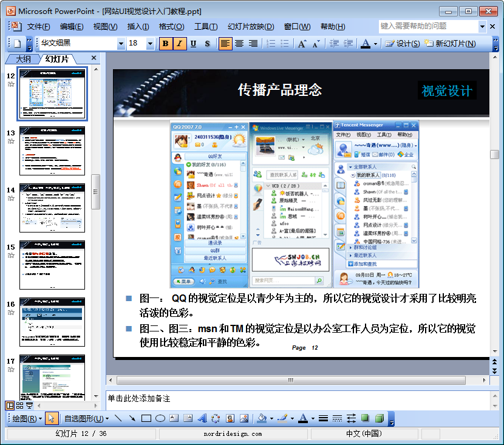504x445 pixels.
Task: Open 窗口(W) menu
Action: click(x=297, y=27)
